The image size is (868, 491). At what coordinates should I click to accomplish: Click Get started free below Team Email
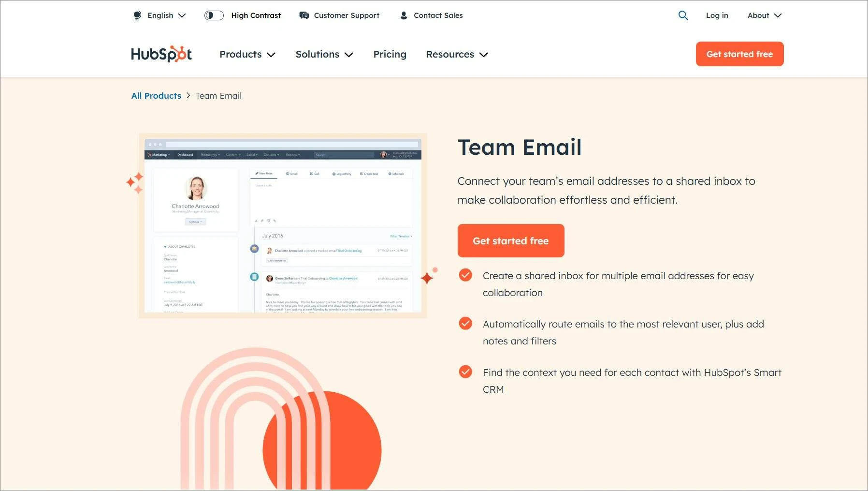[x=511, y=240]
